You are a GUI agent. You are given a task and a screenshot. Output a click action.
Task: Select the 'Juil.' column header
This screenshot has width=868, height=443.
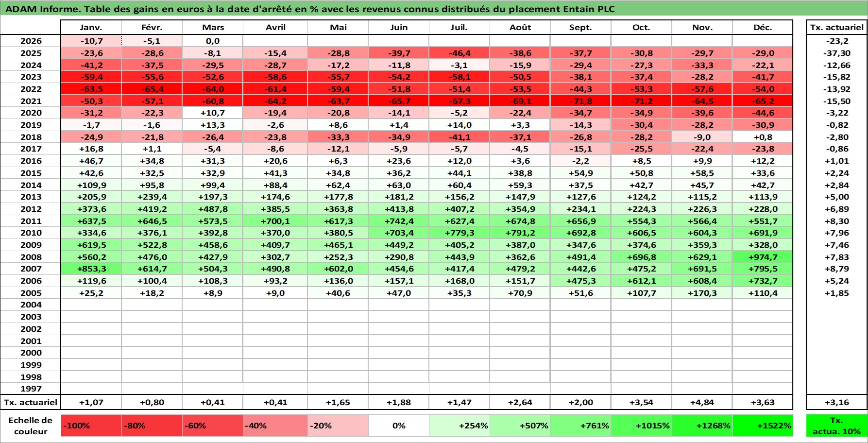[460, 27]
